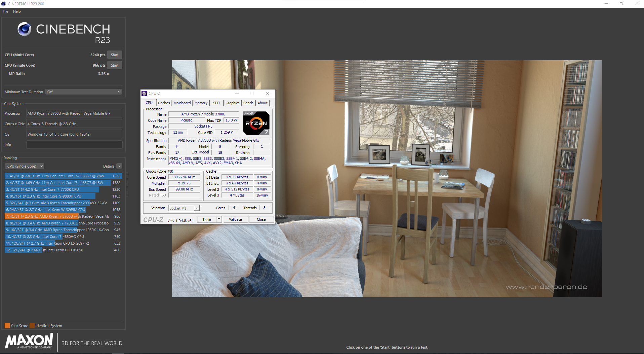The image size is (644, 354).
Task: Click the Close button in CPU-Z
Action: tap(261, 219)
